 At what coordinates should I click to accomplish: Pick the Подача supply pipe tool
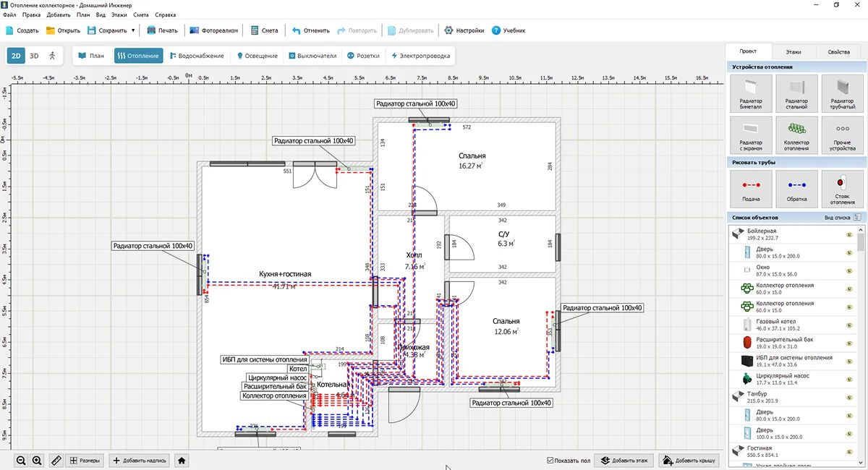click(751, 189)
